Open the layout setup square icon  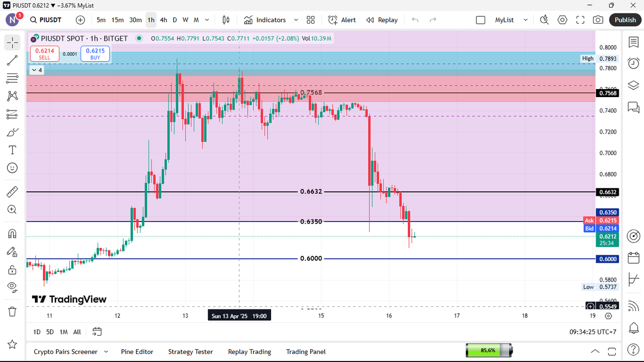[481, 20]
